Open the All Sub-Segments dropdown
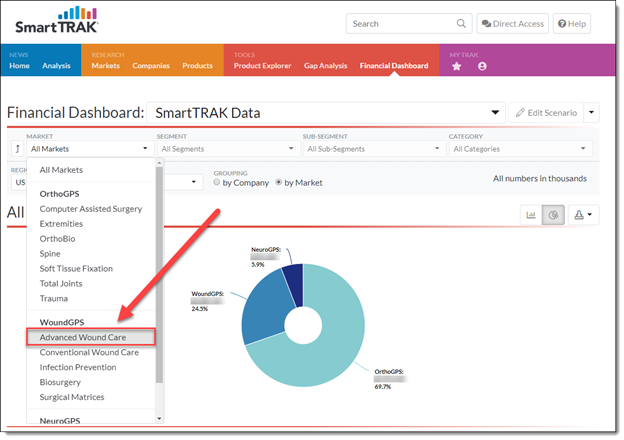This screenshot has width=624, height=440. (x=374, y=149)
